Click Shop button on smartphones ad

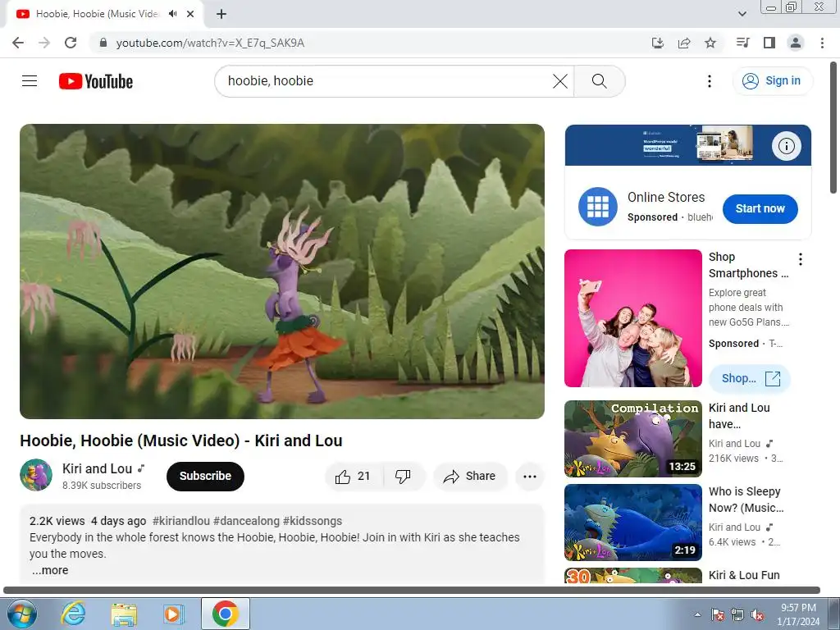750,379
